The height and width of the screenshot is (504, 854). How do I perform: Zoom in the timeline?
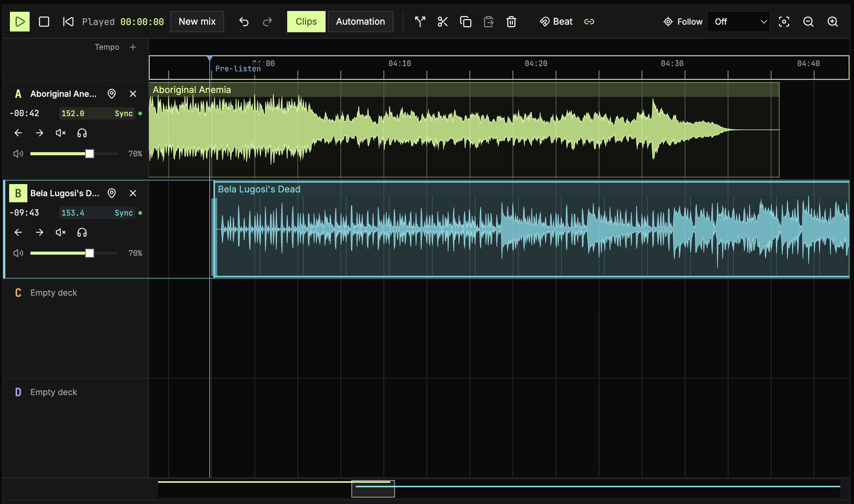coord(833,22)
